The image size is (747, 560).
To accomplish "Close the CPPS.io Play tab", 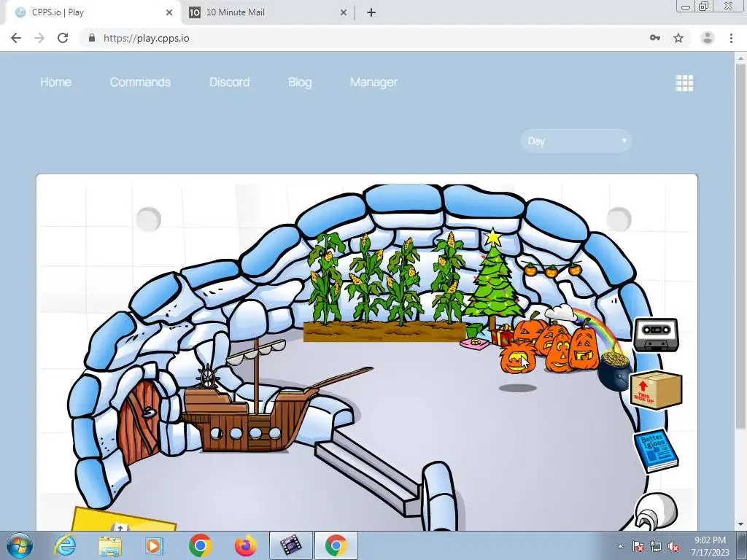I will point(169,12).
